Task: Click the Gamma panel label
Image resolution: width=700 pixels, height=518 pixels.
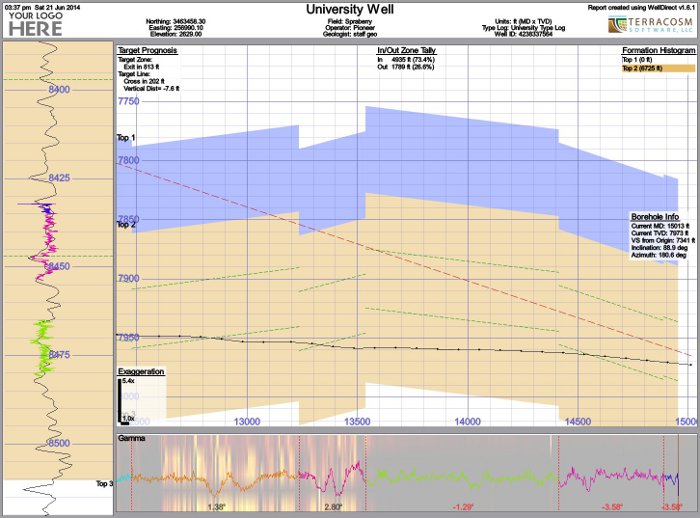Action: [x=132, y=438]
